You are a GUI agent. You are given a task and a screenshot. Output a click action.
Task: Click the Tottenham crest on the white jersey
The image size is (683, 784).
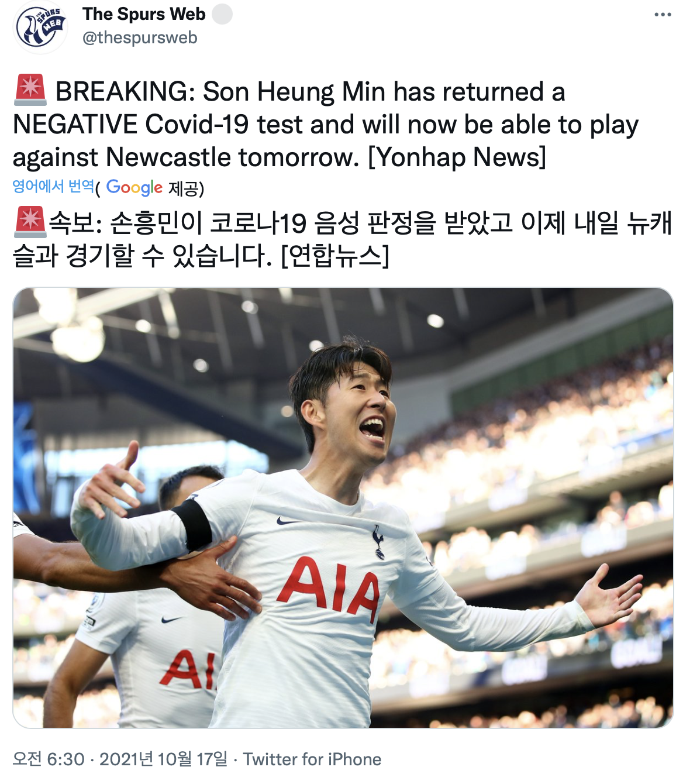(378, 541)
